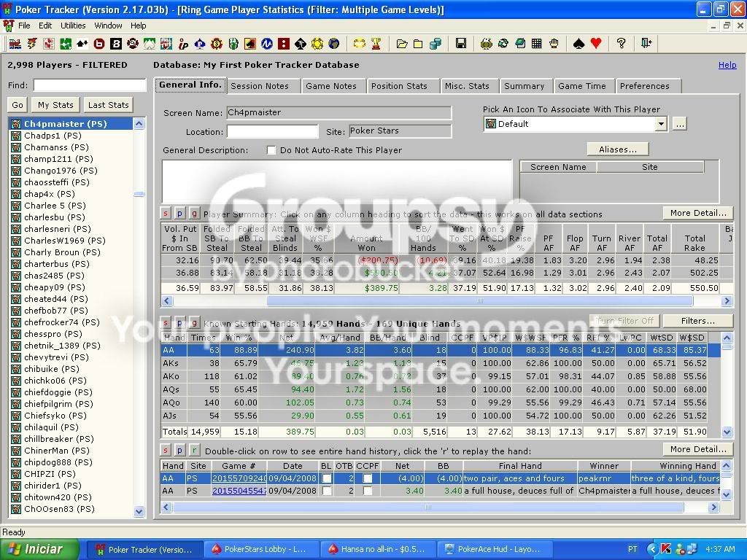
Task: Open tournament stats via trophy icon
Action: 376,44
